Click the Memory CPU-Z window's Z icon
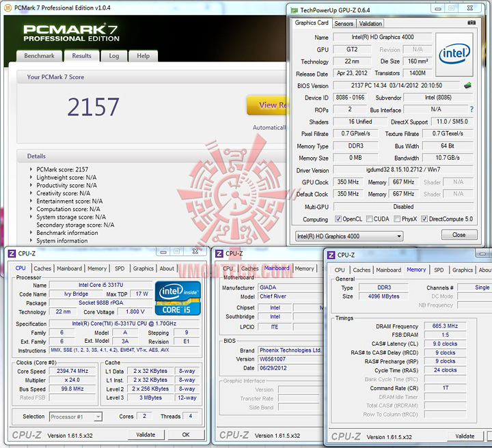 click(x=331, y=255)
